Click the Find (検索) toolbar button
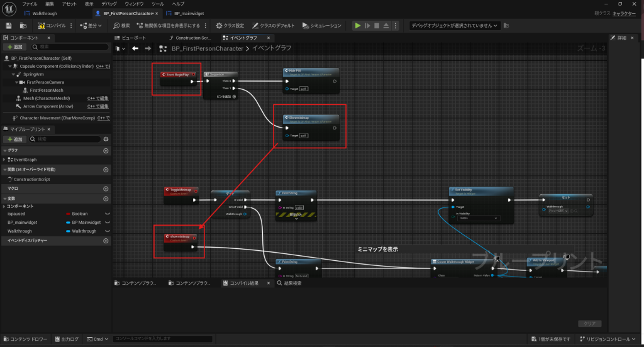 coord(121,26)
